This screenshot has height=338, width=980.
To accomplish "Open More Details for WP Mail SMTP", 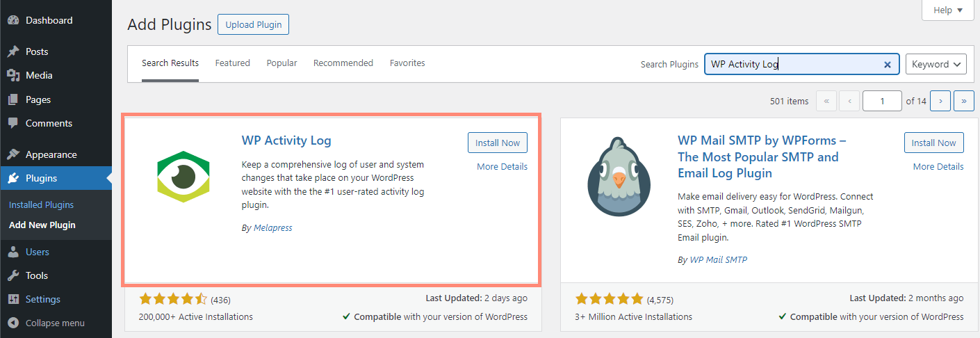I will click(x=938, y=166).
